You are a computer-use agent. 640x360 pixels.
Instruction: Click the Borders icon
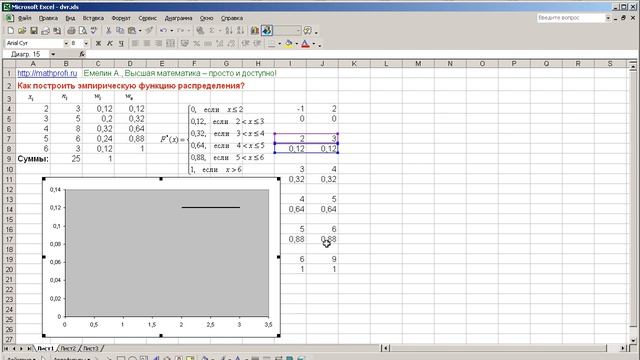point(272,43)
